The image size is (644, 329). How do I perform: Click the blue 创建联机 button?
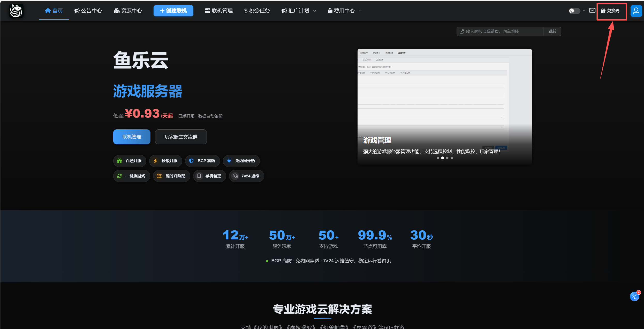click(173, 11)
